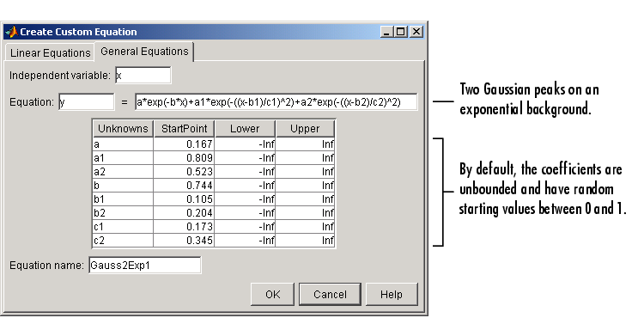The height and width of the screenshot is (324, 644).
Task: Click the dependent variable y field
Action: pyautogui.click(x=86, y=102)
